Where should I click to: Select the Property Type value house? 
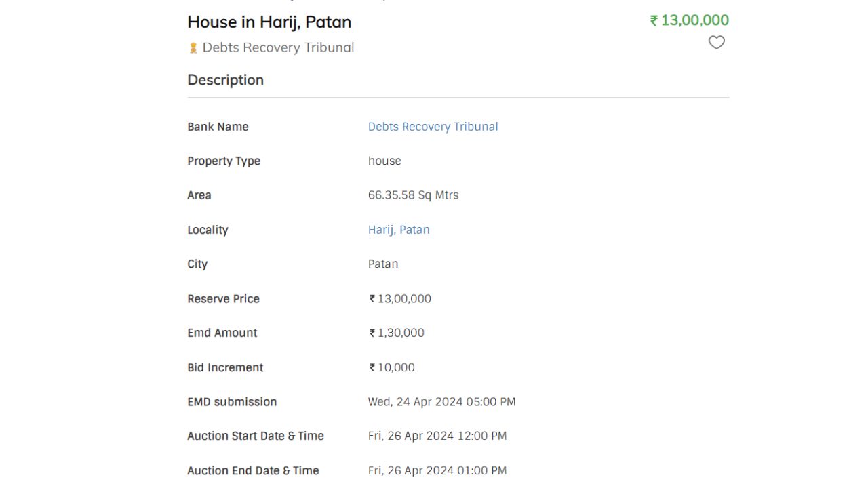[384, 161]
